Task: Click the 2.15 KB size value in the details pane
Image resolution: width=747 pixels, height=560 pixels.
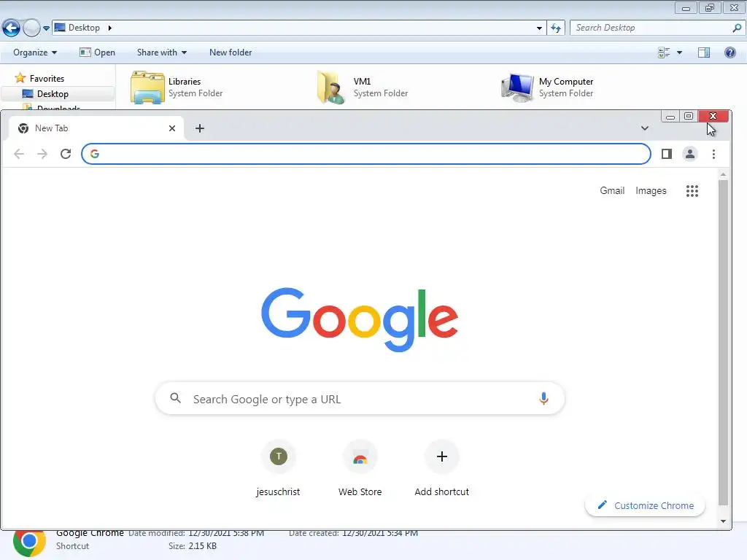Action: click(203, 545)
